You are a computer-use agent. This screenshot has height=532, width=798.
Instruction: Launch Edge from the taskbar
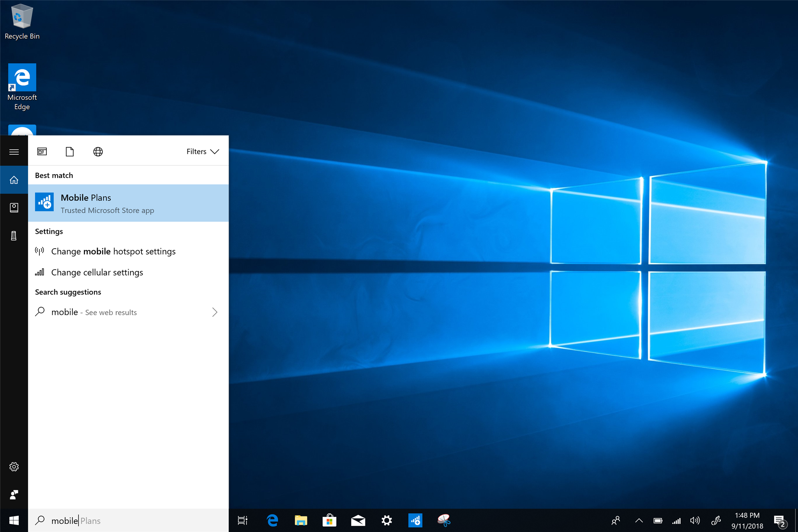tap(272, 521)
